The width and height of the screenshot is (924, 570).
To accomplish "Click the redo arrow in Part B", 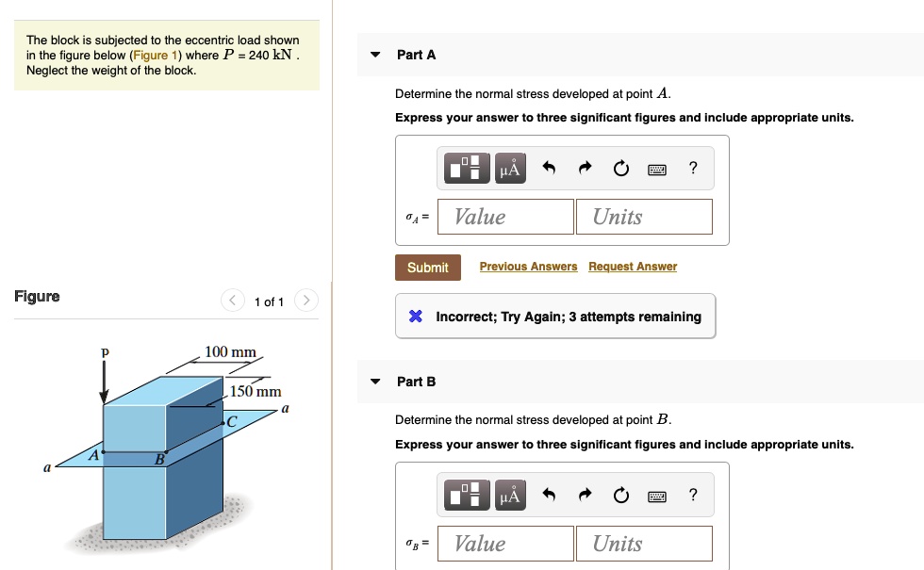I will (585, 496).
